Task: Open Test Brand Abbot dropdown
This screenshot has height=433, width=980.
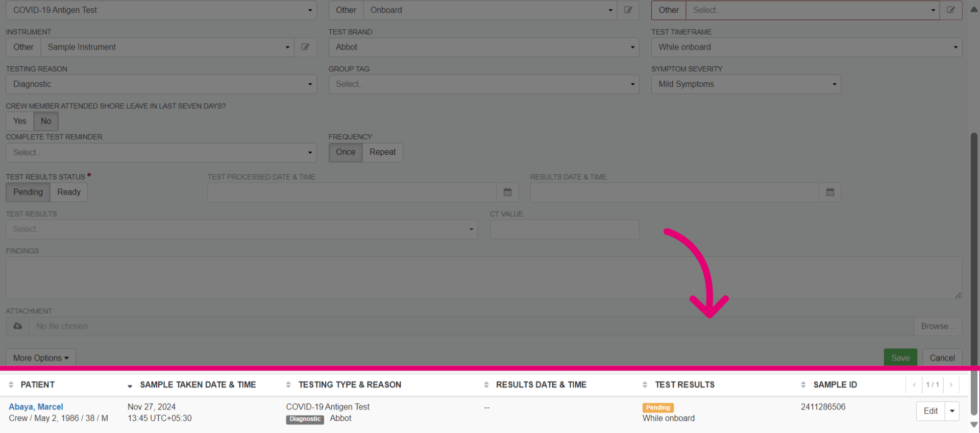Action: (484, 47)
